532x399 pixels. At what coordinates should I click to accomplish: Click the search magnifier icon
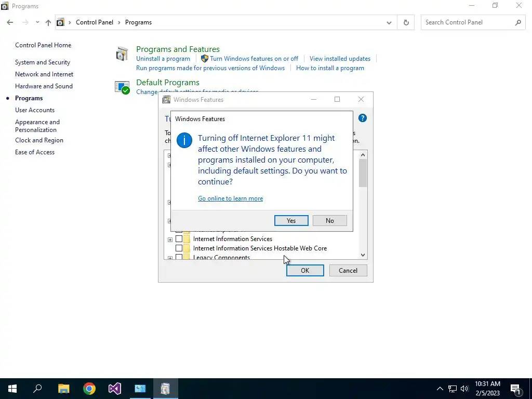[x=518, y=23]
